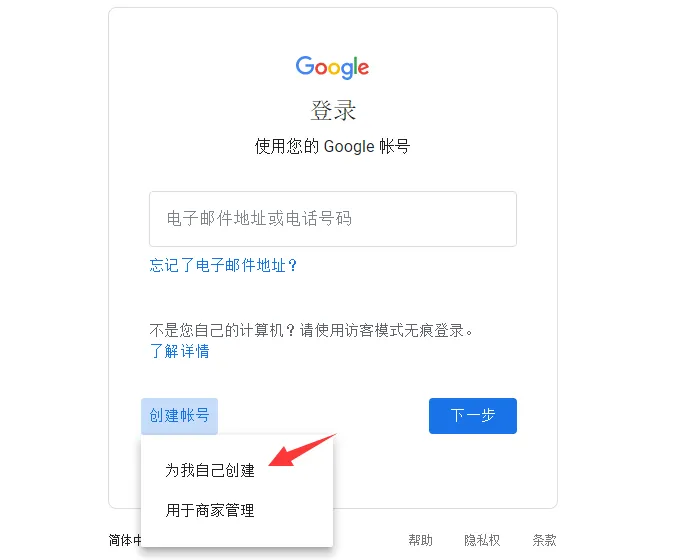Screen dimensions: 677x560
Task: Click the colorful Google logo
Action: click(332, 68)
